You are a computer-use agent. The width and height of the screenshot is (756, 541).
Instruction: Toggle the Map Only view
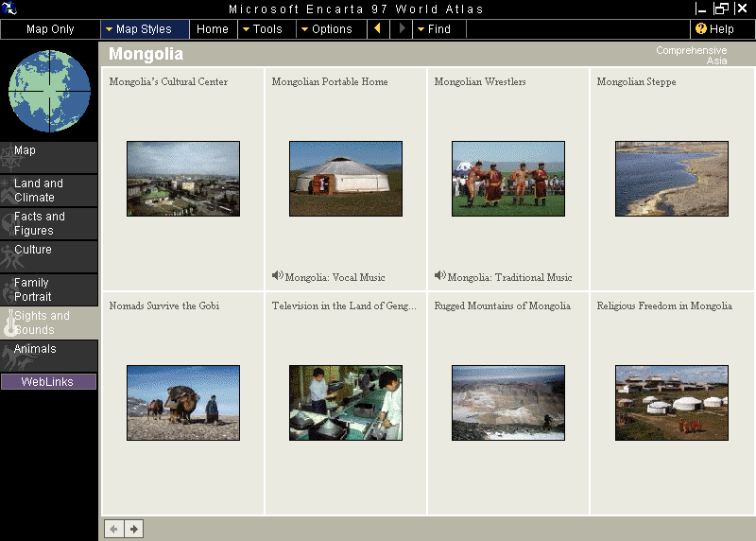pyautogui.click(x=50, y=29)
